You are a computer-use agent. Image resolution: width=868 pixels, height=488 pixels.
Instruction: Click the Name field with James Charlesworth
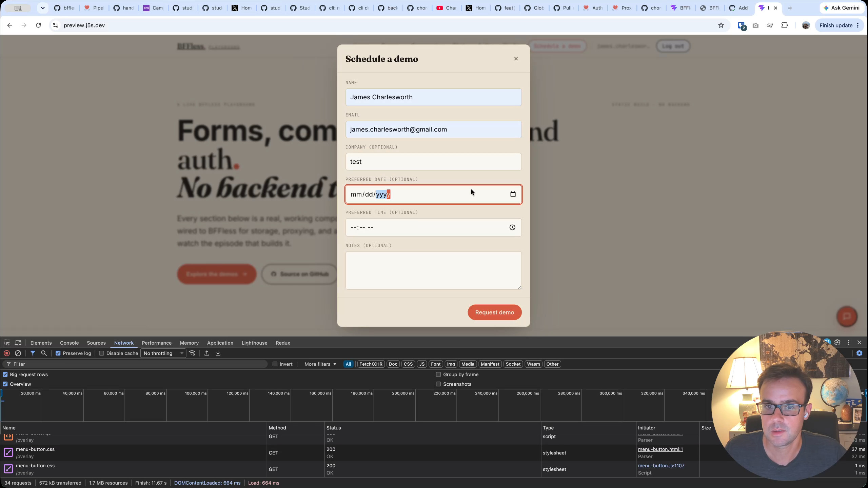click(433, 97)
